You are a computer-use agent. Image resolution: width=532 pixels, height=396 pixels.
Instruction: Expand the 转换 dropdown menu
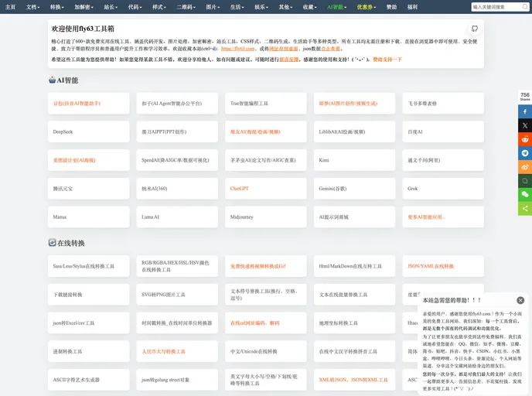pos(56,7)
